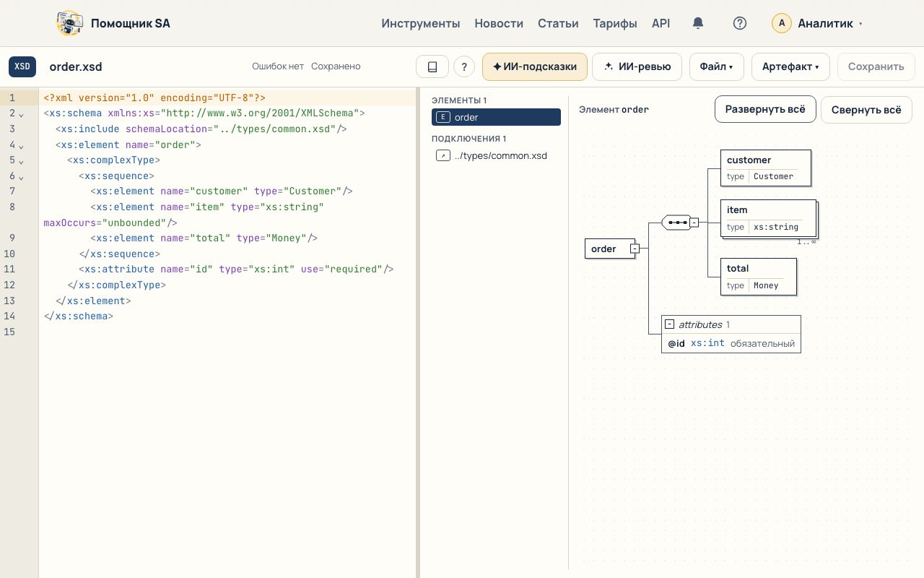Select the item node in the diagram
This screenshot has width=924, height=578.
pos(768,218)
